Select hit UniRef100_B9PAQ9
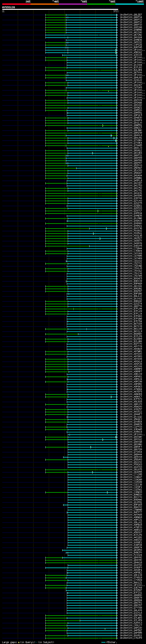Screen dimensions: 146x644 pos(131,284)
